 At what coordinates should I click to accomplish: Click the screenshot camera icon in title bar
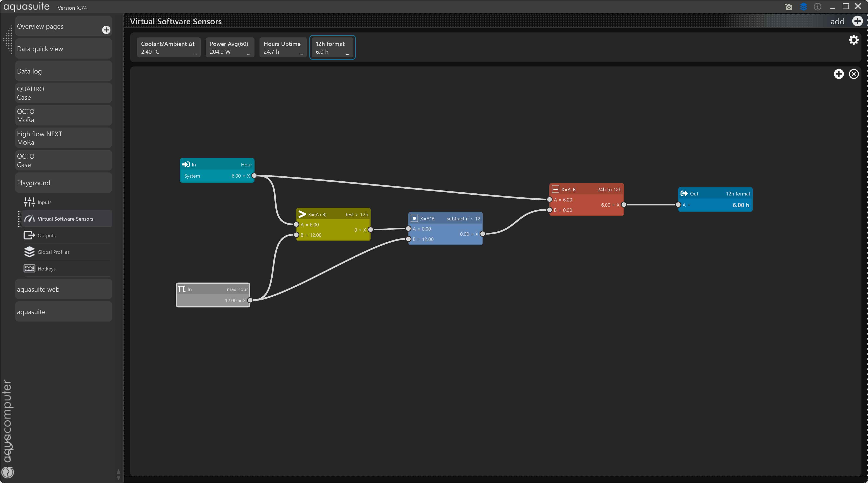[788, 7]
